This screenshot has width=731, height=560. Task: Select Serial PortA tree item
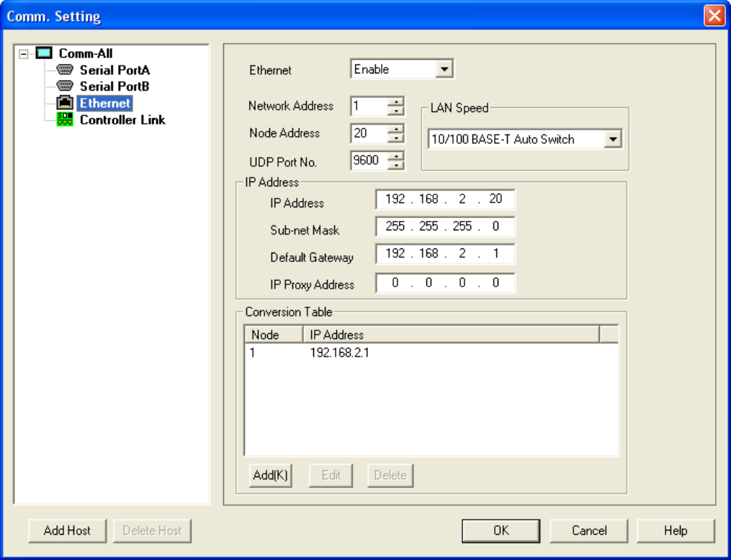[x=115, y=70]
